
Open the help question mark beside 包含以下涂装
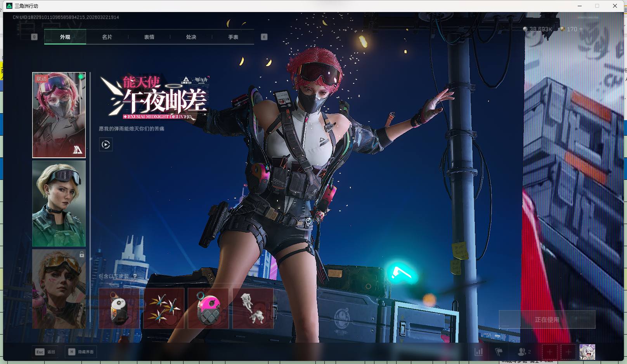(x=135, y=276)
